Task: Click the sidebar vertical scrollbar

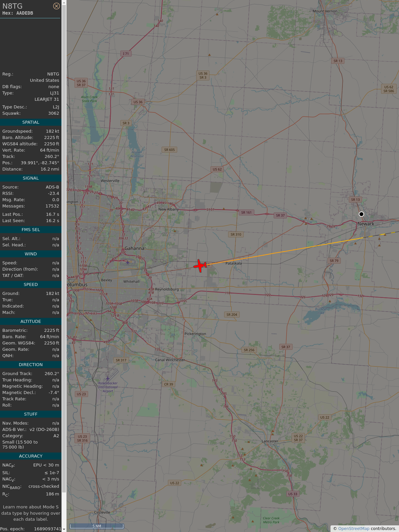Action: coord(64,233)
